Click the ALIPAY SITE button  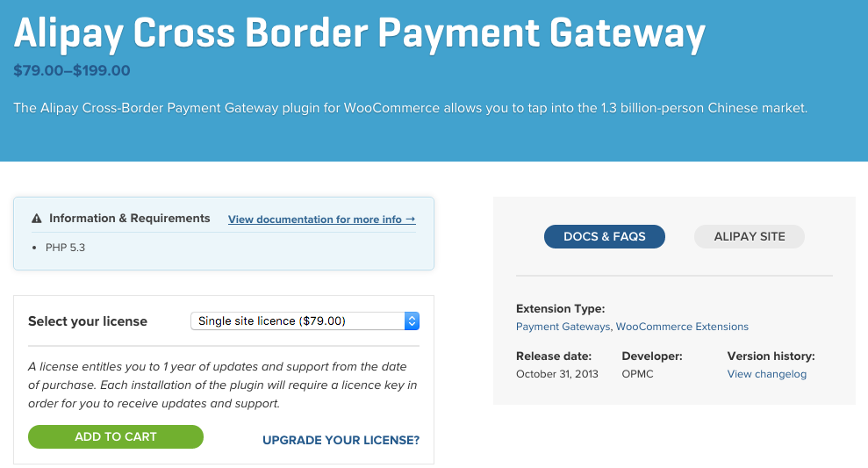750,236
